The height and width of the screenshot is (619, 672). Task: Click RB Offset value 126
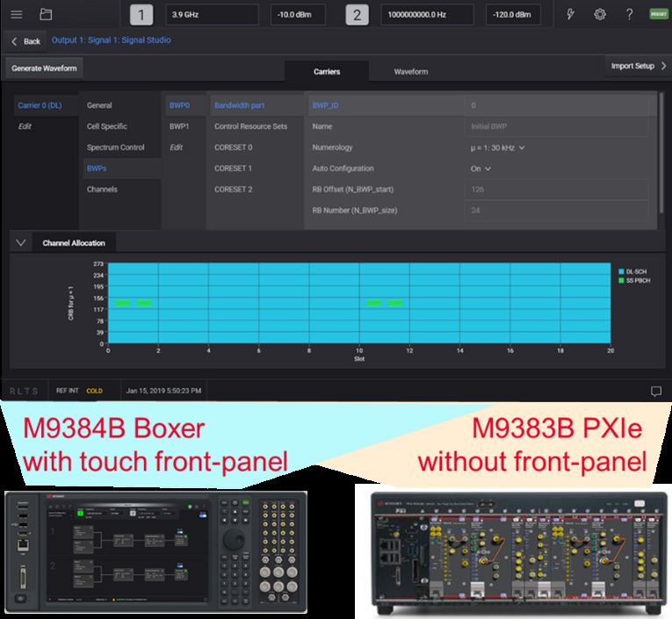coord(556,190)
